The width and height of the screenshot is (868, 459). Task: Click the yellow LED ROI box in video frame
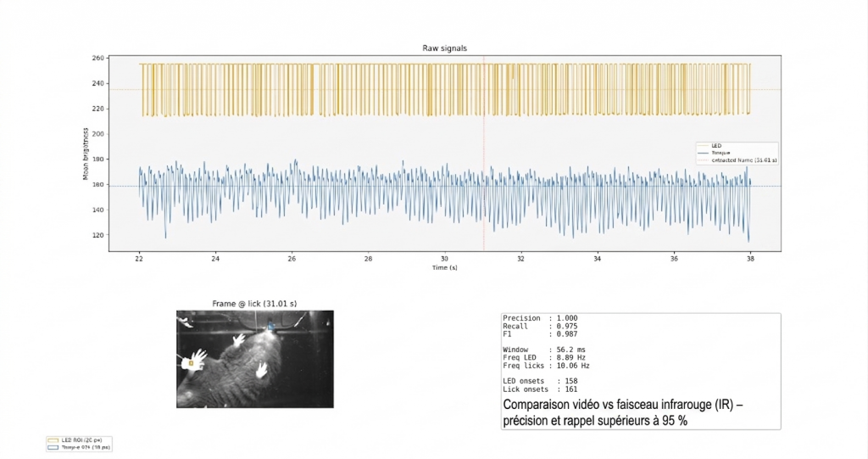[x=192, y=363]
